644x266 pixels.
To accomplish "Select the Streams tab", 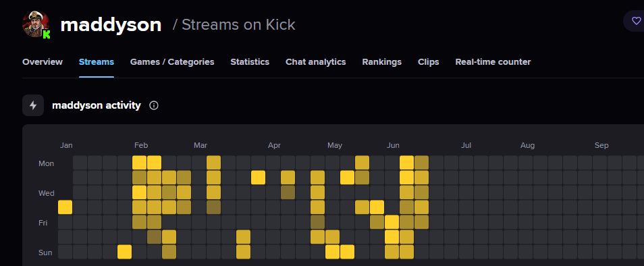I will [x=97, y=62].
